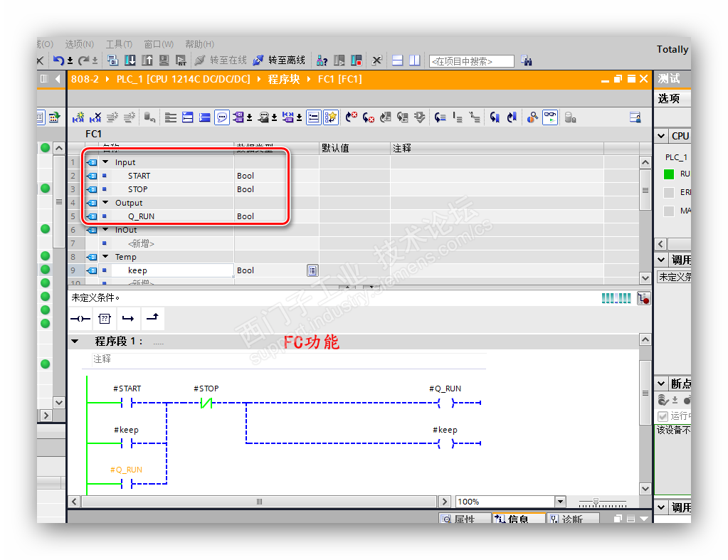
Task: Toggle network comments speech-bubble icon
Action: pos(222,117)
